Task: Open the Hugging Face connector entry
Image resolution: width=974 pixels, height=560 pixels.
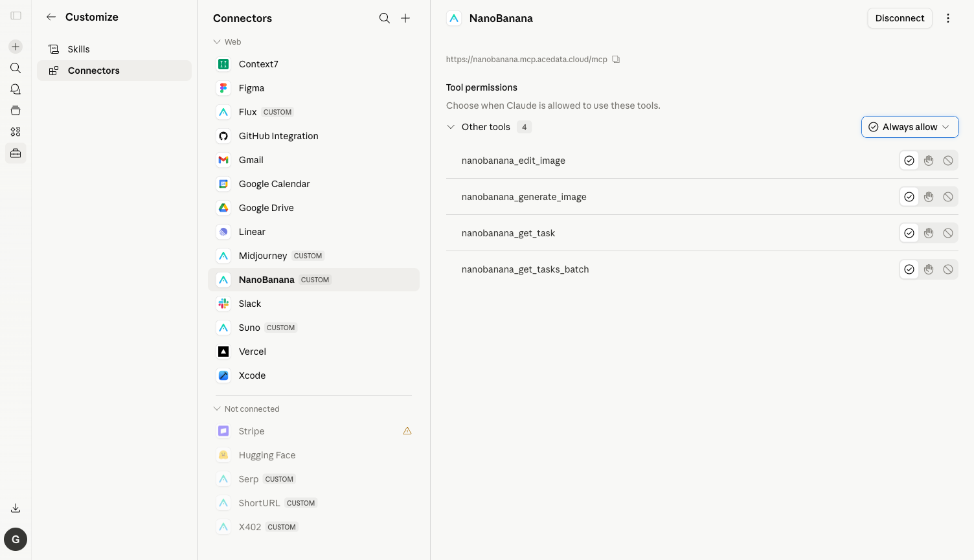Action: pos(313,455)
